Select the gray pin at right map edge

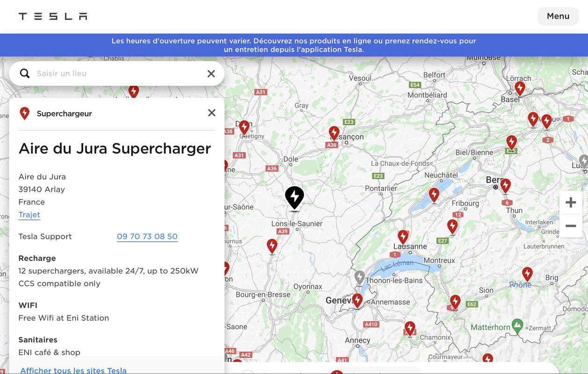click(x=584, y=162)
